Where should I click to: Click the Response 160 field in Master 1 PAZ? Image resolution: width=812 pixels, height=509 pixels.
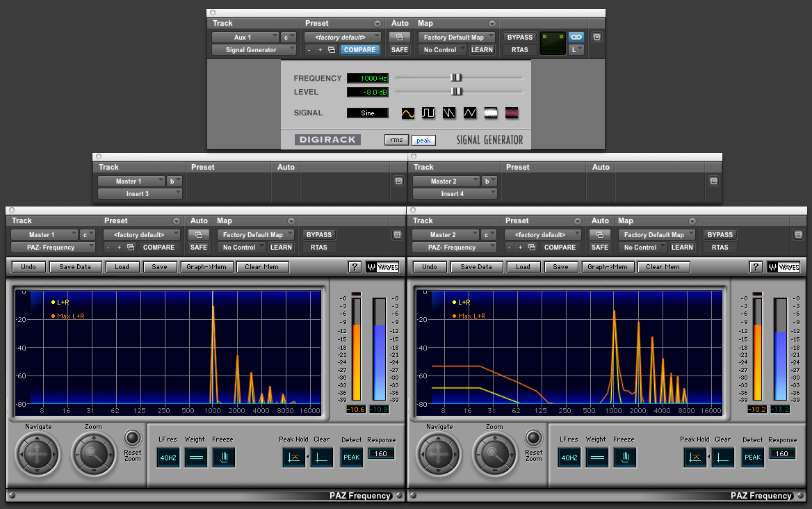click(381, 453)
